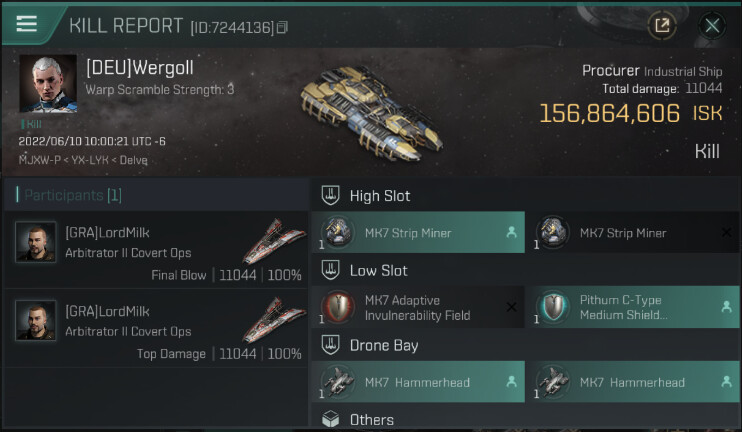Expand the Others section

click(332, 420)
